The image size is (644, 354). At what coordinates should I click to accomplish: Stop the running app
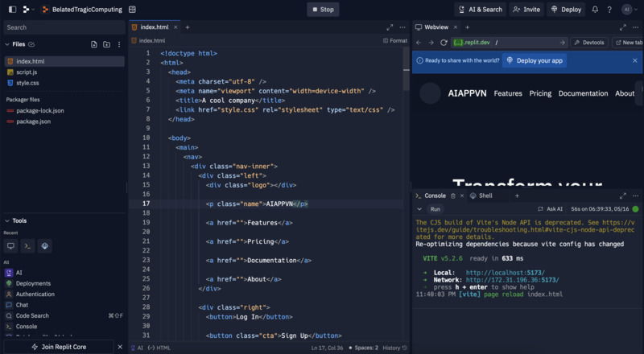323,10
